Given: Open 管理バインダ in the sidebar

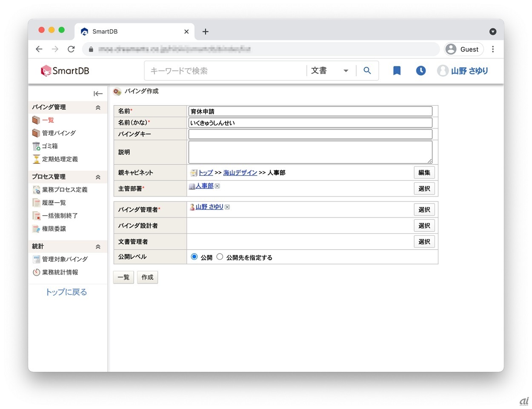Looking at the screenshot, I should click(x=59, y=133).
